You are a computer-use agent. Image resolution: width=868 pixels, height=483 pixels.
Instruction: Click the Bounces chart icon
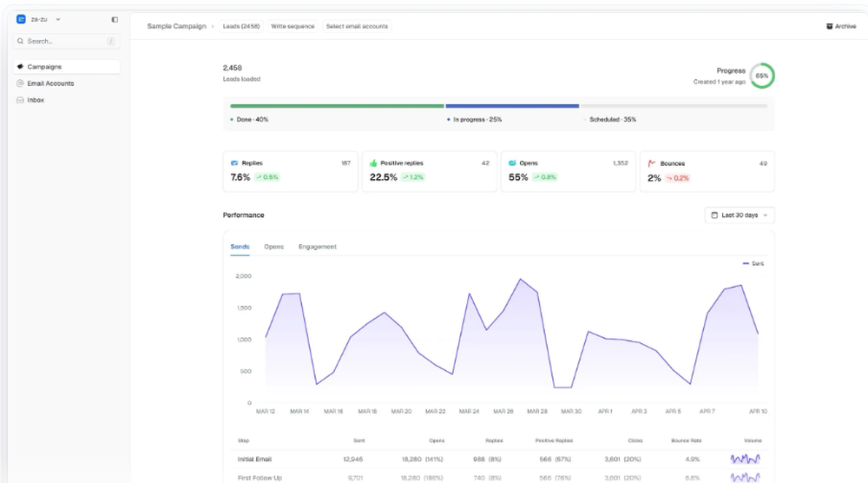652,163
